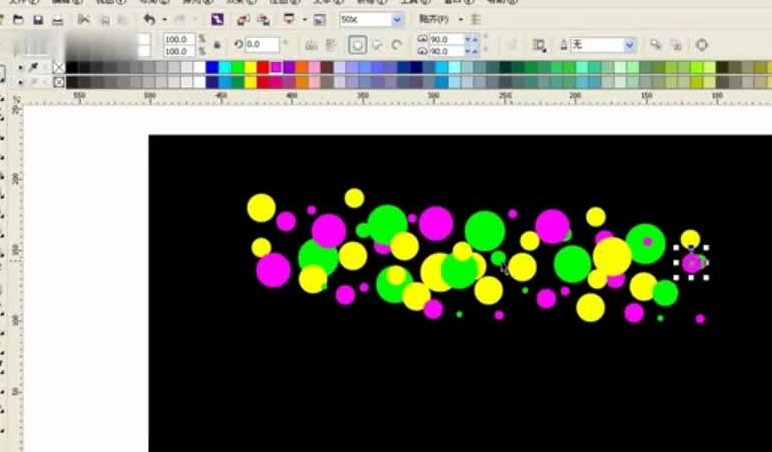
Task: Click the outline pen icon before 无
Action: point(564,45)
